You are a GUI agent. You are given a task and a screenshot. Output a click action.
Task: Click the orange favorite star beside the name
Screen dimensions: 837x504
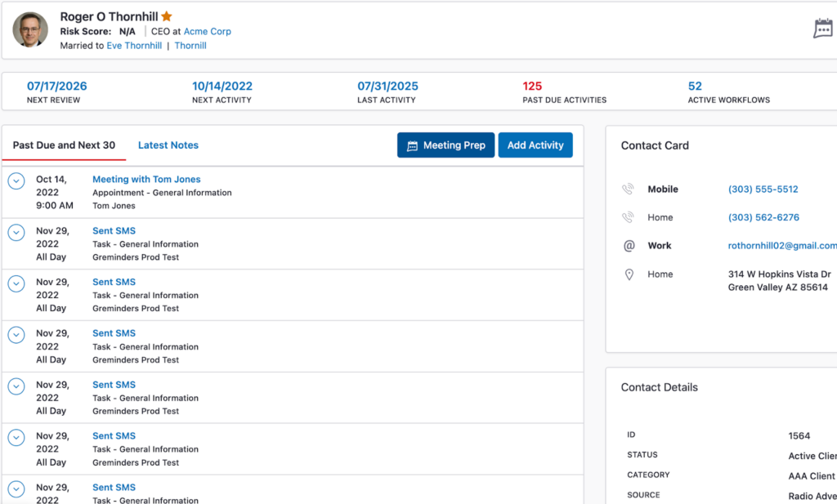(x=167, y=16)
